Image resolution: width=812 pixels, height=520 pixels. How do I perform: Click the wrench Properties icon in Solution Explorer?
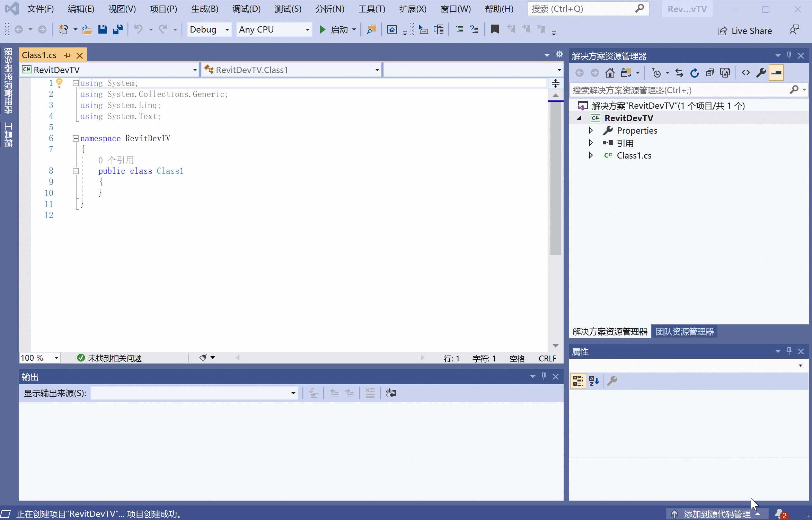(x=761, y=73)
